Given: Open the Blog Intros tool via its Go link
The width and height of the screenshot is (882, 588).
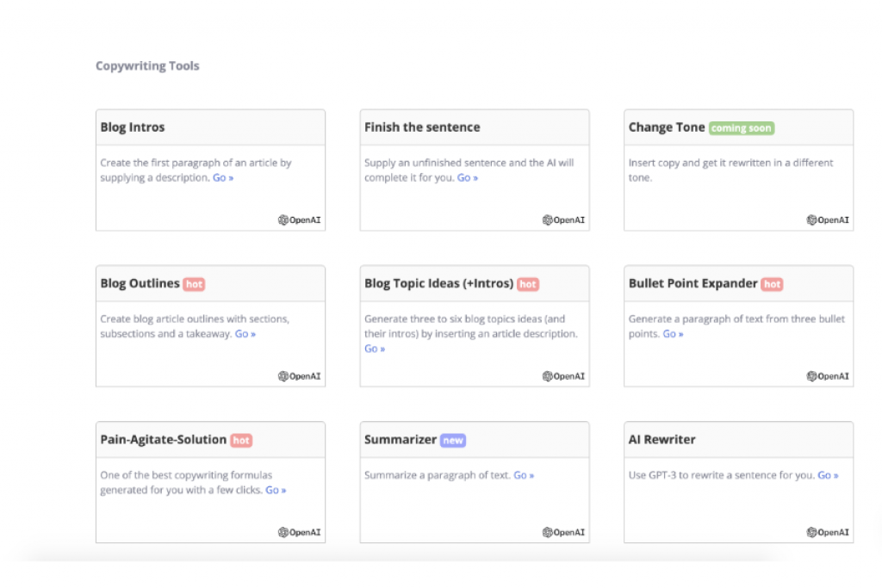Looking at the screenshot, I should click(222, 177).
